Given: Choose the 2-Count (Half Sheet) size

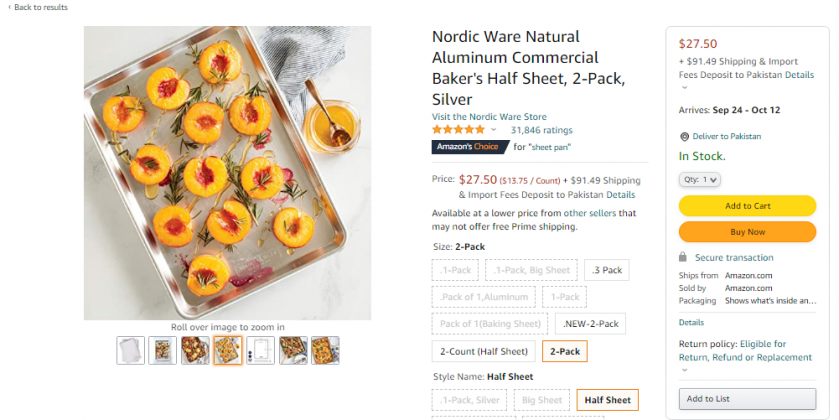Looking at the screenshot, I should point(483,351).
